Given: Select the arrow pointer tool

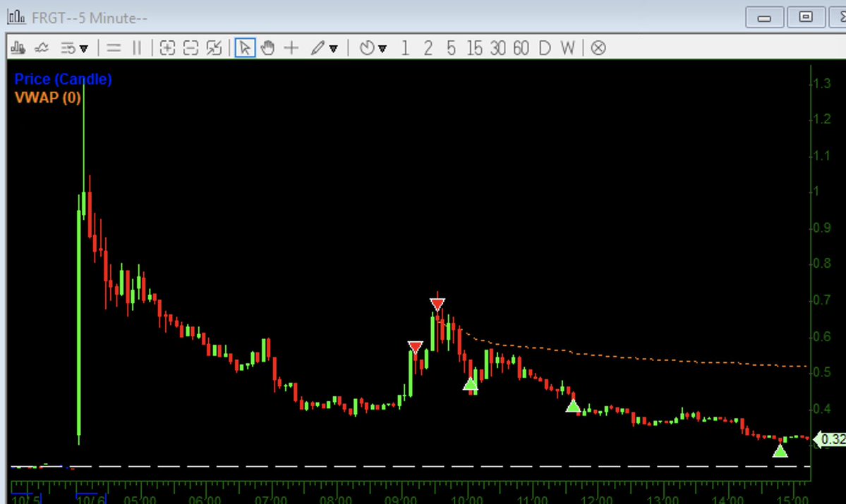Looking at the screenshot, I should [x=245, y=48].
